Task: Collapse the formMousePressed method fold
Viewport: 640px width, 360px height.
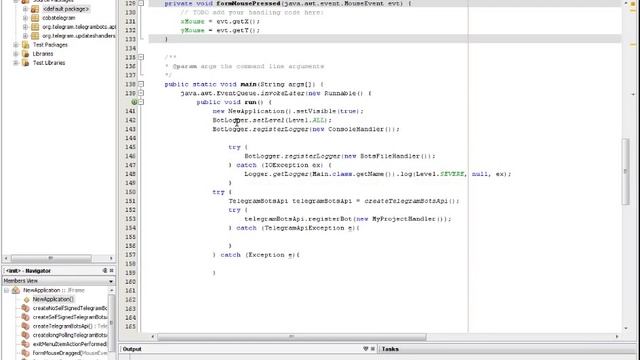Action: click(x=141, y=3)
